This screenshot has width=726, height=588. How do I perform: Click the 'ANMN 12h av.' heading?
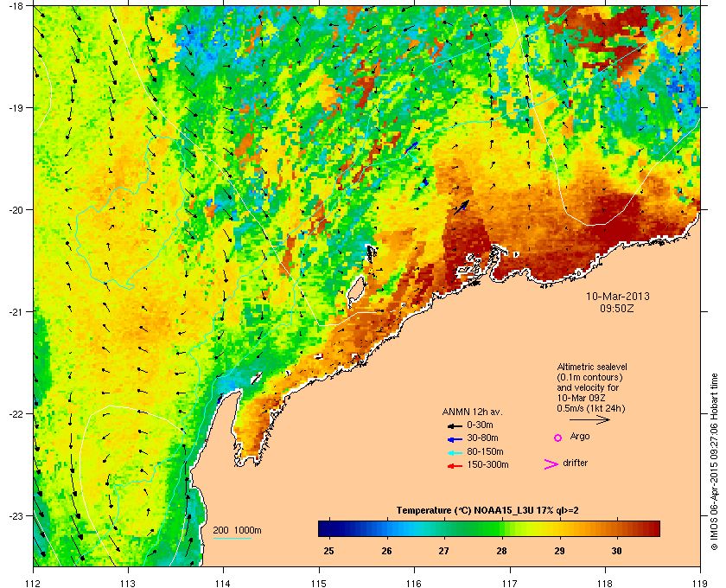(472, 412)
